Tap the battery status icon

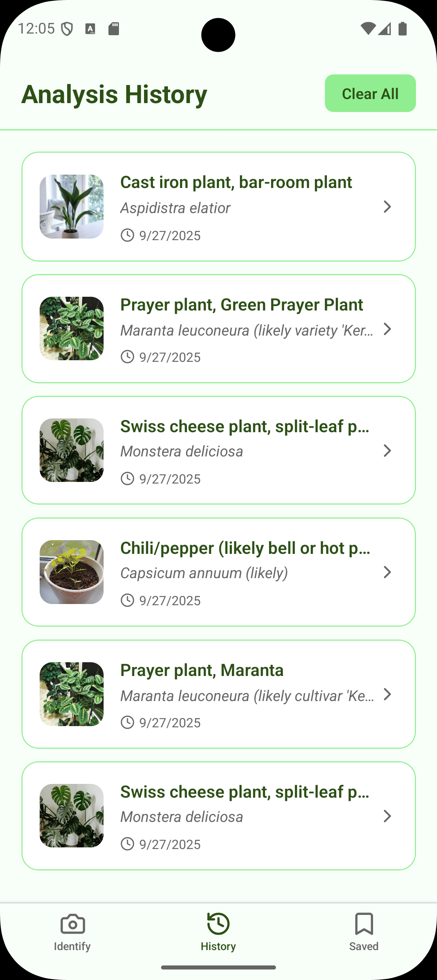[x=403, y=29]
